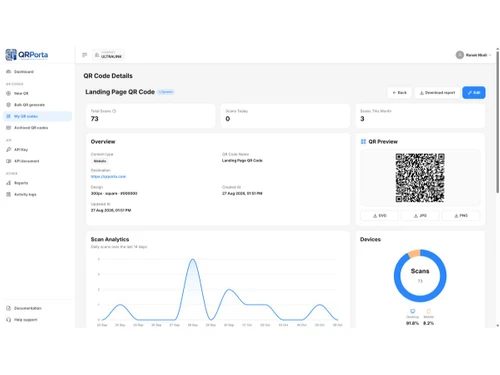Click the API Key key icon
Screen dimensions: 500x375
click(x=9, y=150)
